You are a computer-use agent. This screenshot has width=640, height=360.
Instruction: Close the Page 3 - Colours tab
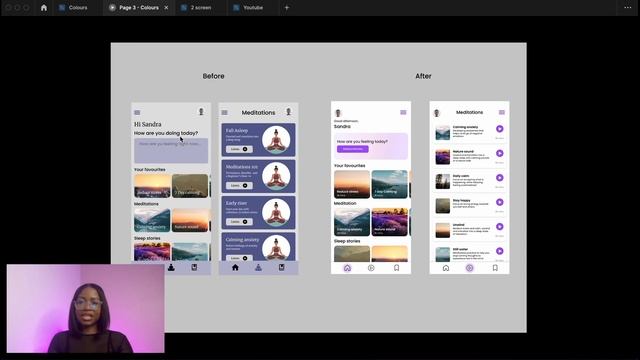tap(166, 8)
